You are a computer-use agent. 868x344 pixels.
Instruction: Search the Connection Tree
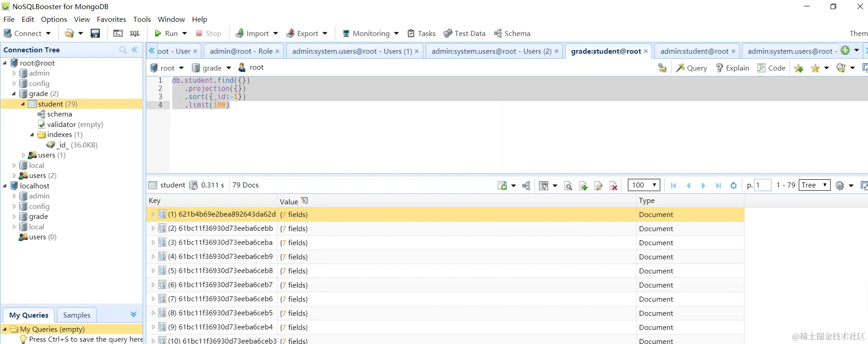(x=123, y=50)
